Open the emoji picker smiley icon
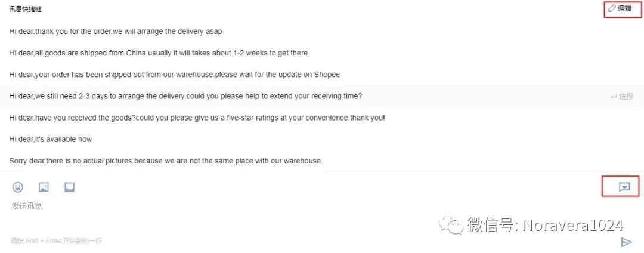 coord(18,187)
